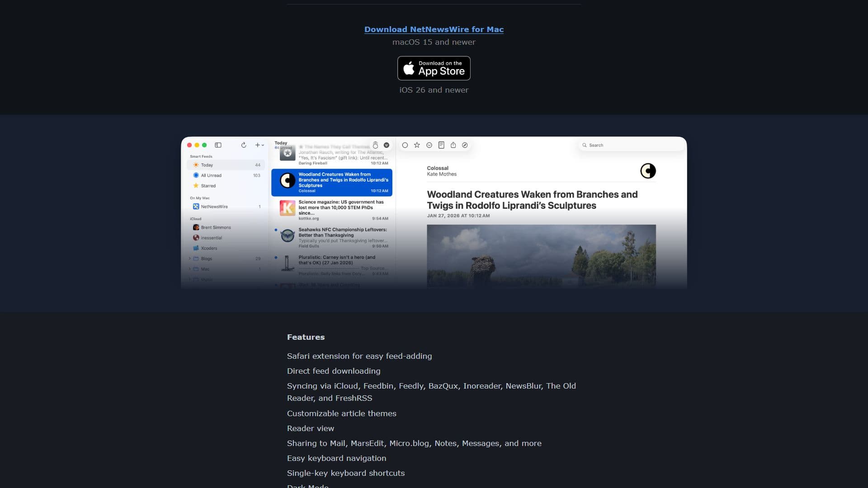Click the refresh feeds icon
Image resolution: width=868 pixels, height=488 pixels.
point(244,145)
